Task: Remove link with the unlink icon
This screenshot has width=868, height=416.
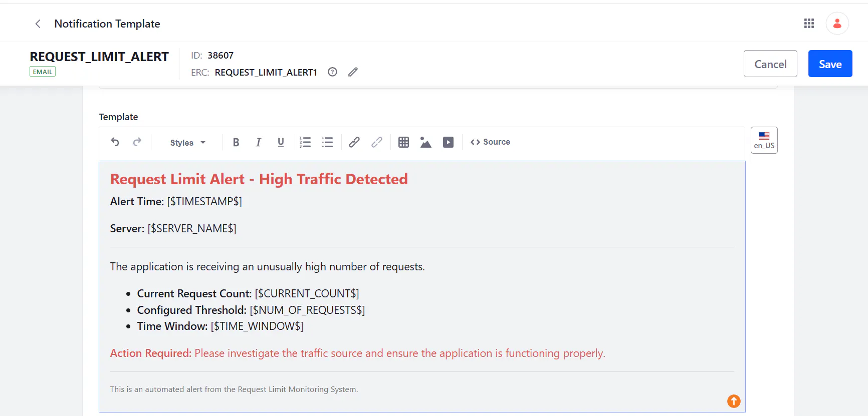Action: pos(377,142)
